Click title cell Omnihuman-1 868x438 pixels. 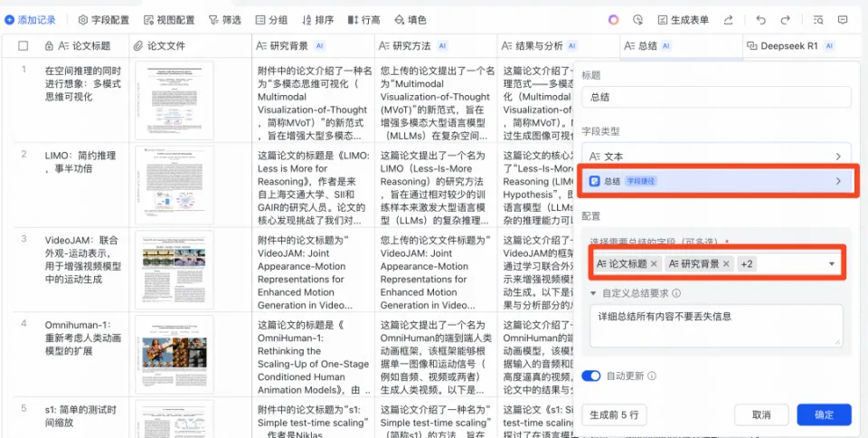pyautogui.click(x=83, y=338)
